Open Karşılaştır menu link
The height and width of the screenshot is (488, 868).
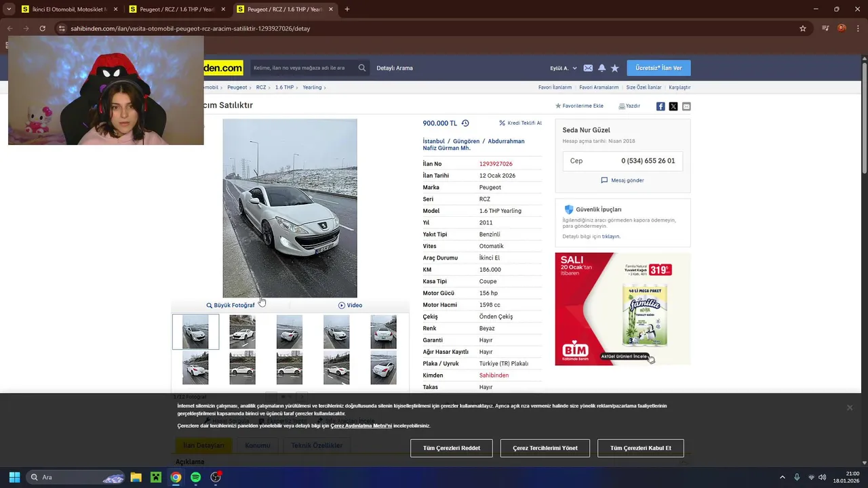pos(679,87)
